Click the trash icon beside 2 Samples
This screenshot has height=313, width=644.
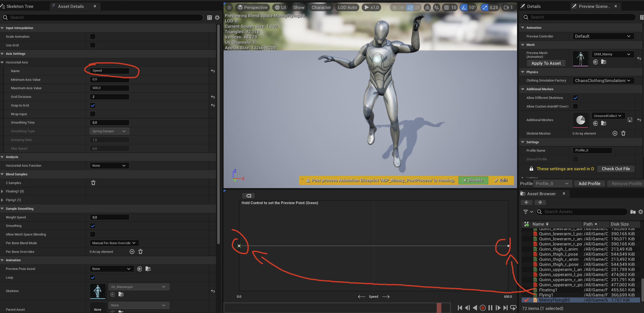point(93,183)
